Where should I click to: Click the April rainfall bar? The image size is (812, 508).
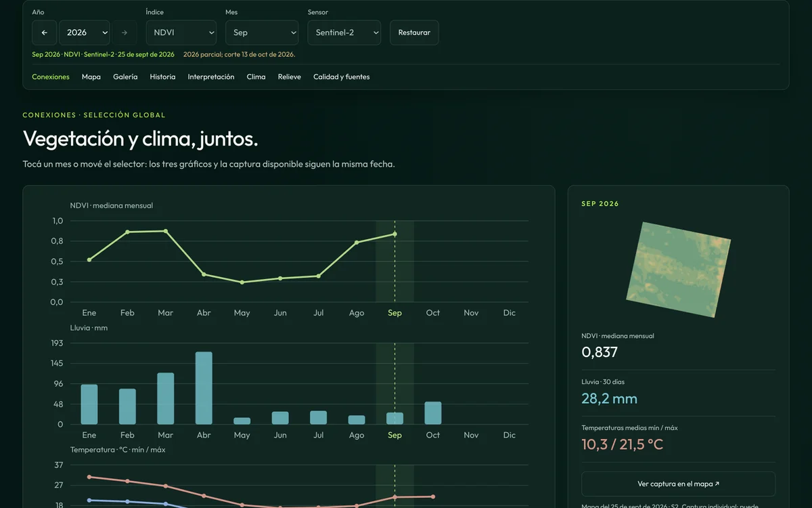pyautogui.click(x=204, y=388)
